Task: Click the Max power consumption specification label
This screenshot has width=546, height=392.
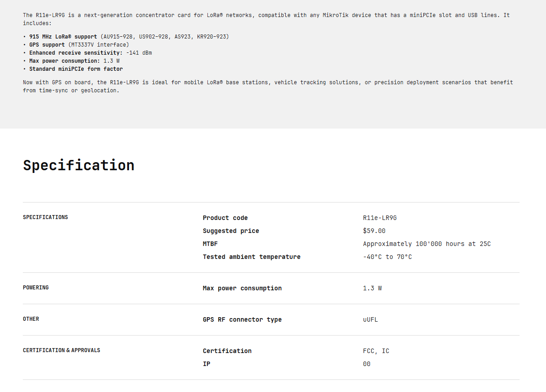Action: pos(242,289)
